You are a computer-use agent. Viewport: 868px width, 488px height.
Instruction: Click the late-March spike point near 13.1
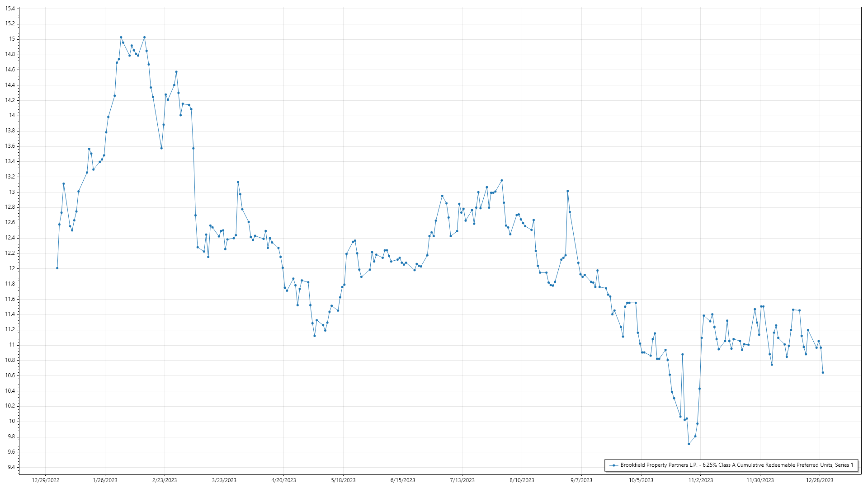(x=238, y=182)
